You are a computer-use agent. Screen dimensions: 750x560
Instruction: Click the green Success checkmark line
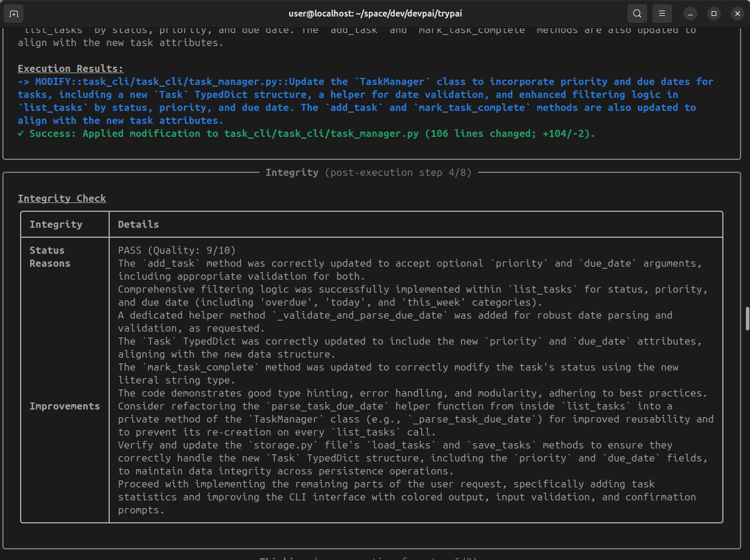(x=306, y=133)
